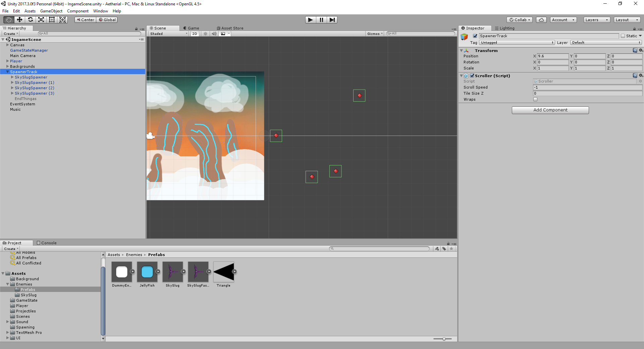Image resolution: width=644 pixels, height=349 pixels.
Task: Select the Rotate tool
Action: (x=30, y=20)
